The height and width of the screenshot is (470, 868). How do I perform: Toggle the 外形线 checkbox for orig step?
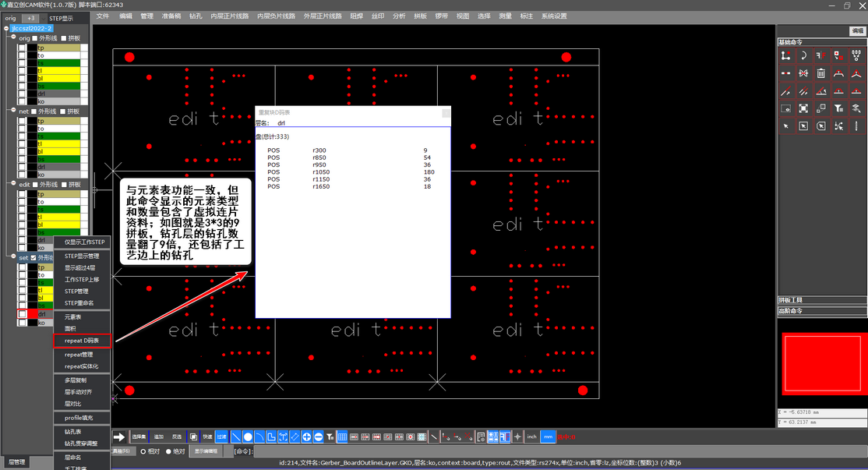[x=35, y=38]
